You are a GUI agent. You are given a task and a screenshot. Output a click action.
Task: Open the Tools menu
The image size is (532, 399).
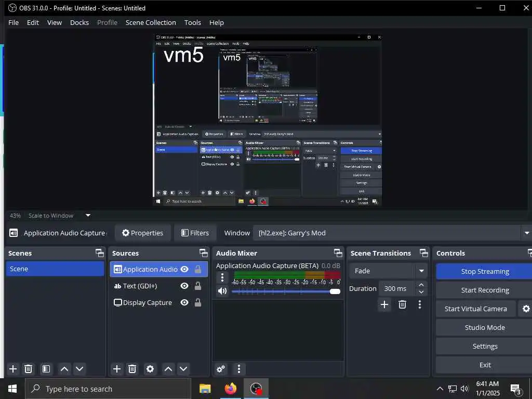tap(193, 22)
